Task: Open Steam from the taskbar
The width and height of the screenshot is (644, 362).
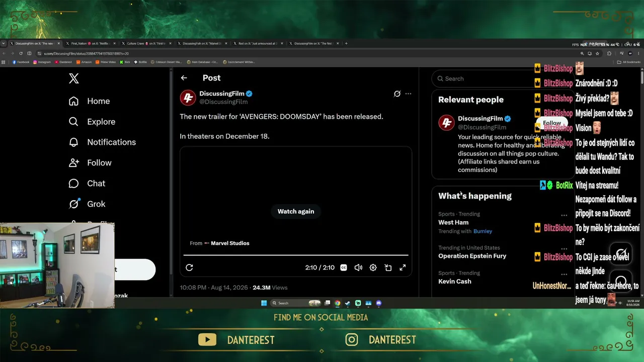Action: (x=348, y=303)
